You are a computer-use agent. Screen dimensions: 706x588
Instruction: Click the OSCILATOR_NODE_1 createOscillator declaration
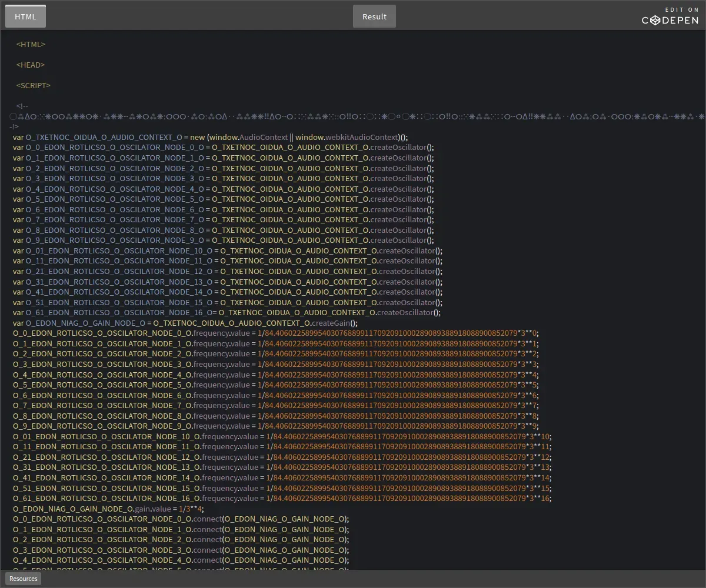click(224, 158)
